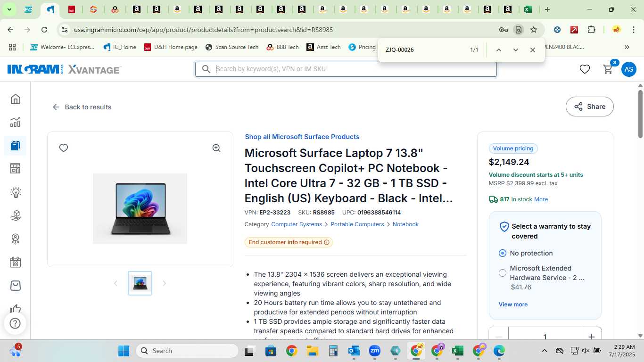Increase quantity with the plus button

(x=592, y=336)
